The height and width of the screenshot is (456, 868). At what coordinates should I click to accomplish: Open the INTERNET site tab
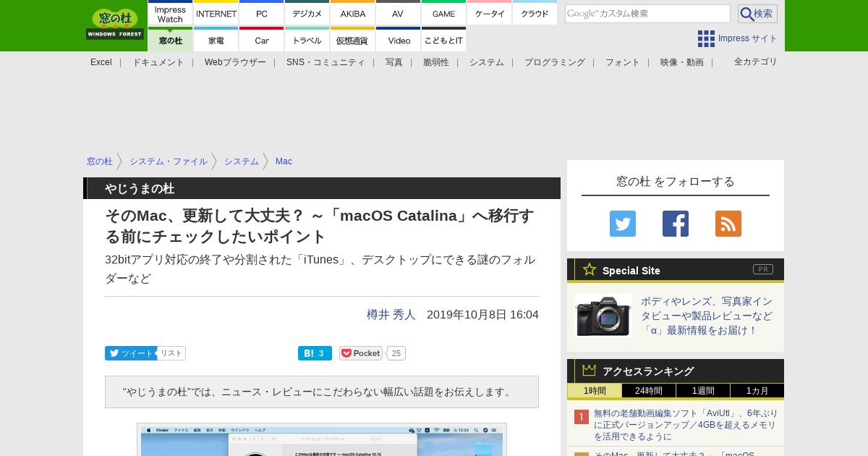pyautogui.click(x=216, y=14)
